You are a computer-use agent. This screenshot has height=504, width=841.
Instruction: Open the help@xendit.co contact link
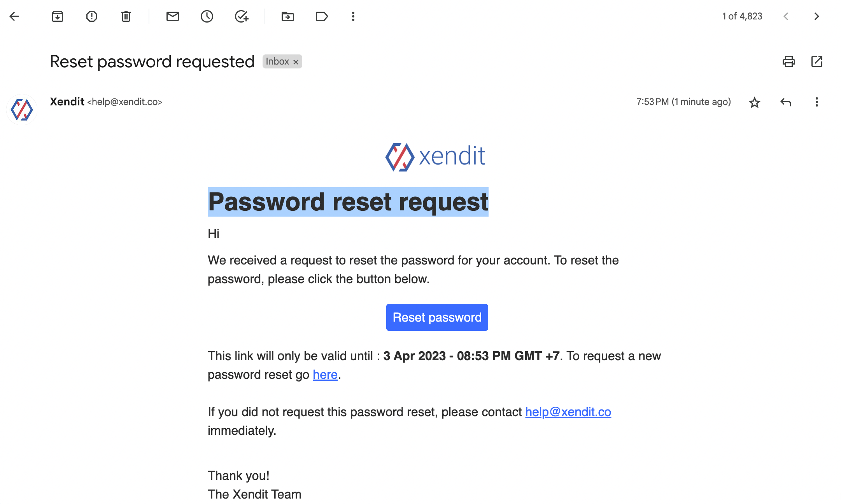coord(568,412)
